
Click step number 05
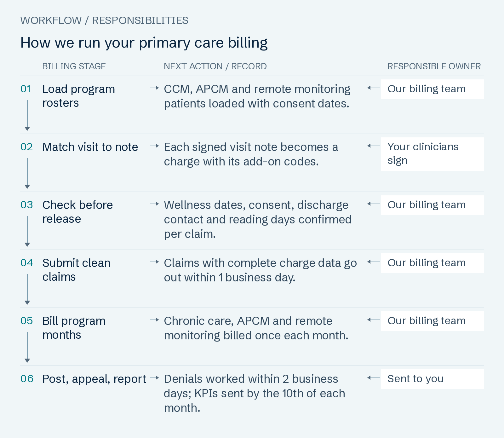pyautogui.click(x=26, y=321)
